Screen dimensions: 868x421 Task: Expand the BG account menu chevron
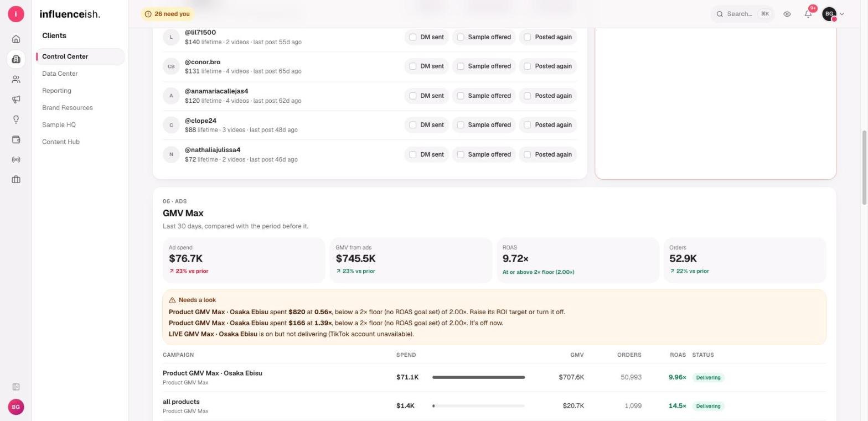click(x=842, y=14)
